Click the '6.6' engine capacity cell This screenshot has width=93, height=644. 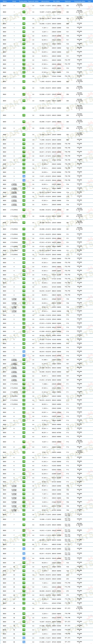pyautogui.click(x=33, y=545)
